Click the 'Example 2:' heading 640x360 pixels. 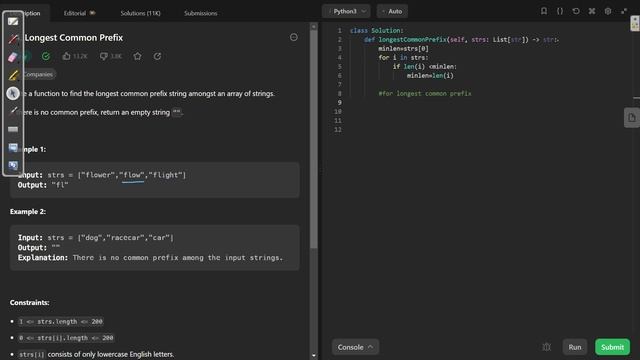tap(28, 211)
